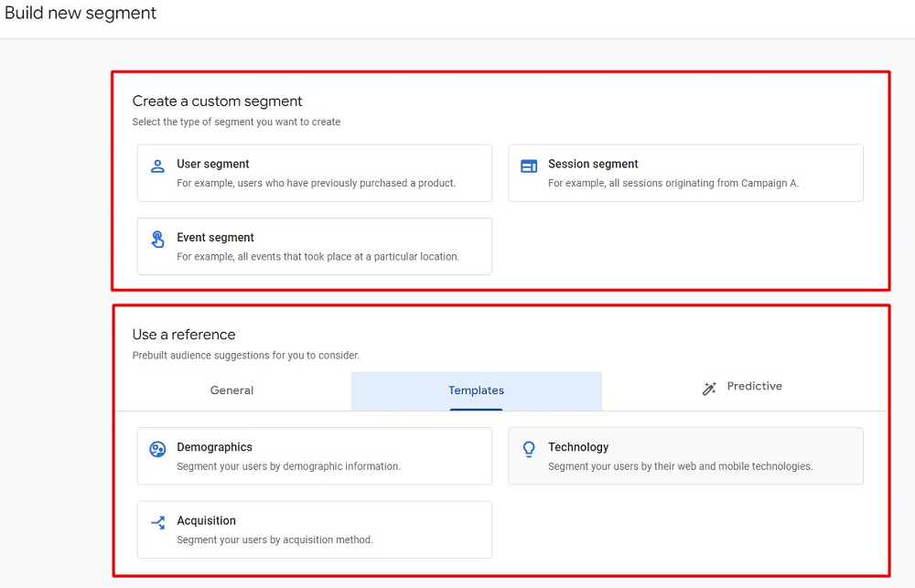
Task: Click the User segment person icon
Action: (157, 166)
